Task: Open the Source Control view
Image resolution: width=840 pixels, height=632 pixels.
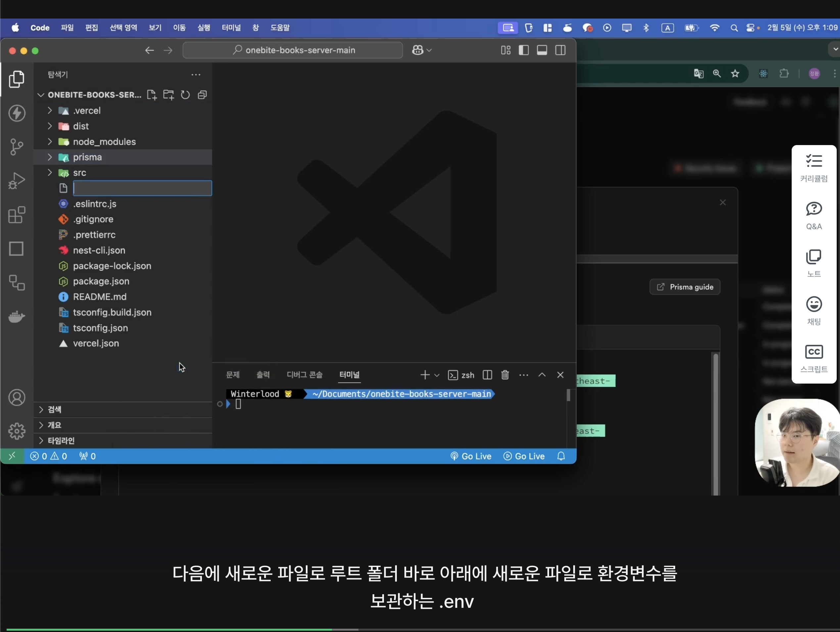Action: click(x=16, y=147)
